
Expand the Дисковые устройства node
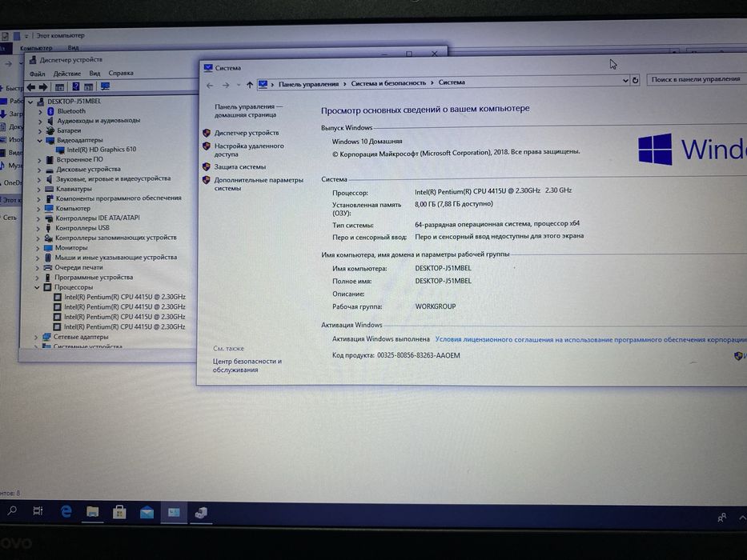coord(39,170)
